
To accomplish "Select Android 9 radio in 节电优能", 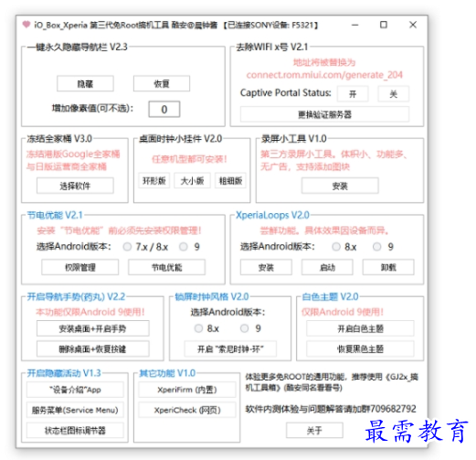I will (184, 247).
